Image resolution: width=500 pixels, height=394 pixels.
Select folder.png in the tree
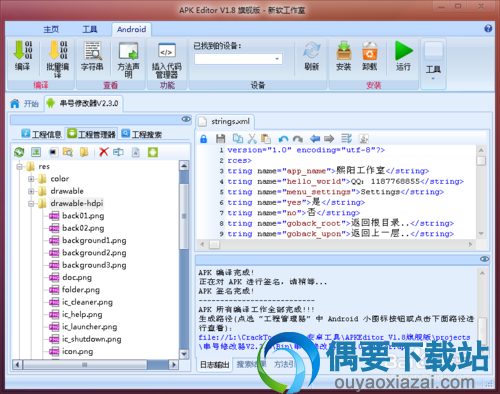(x=81, y=290)
